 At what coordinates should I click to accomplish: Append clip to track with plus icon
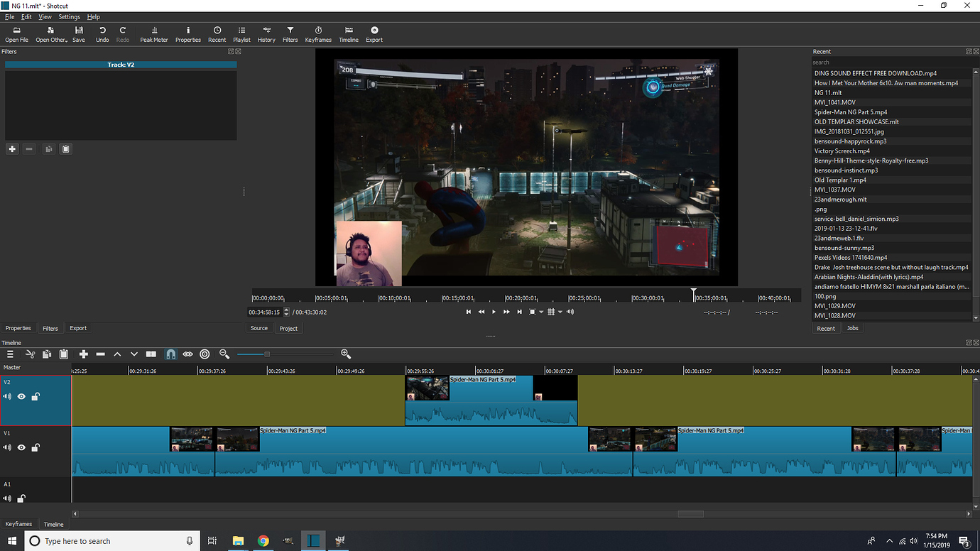click(84, 354)
